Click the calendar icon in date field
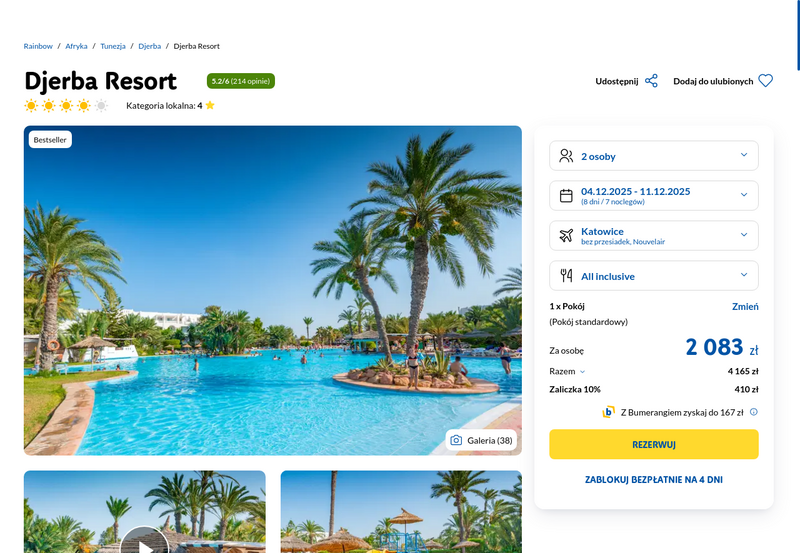The height and width of the screenshot is (553, 800). point(566,196)
